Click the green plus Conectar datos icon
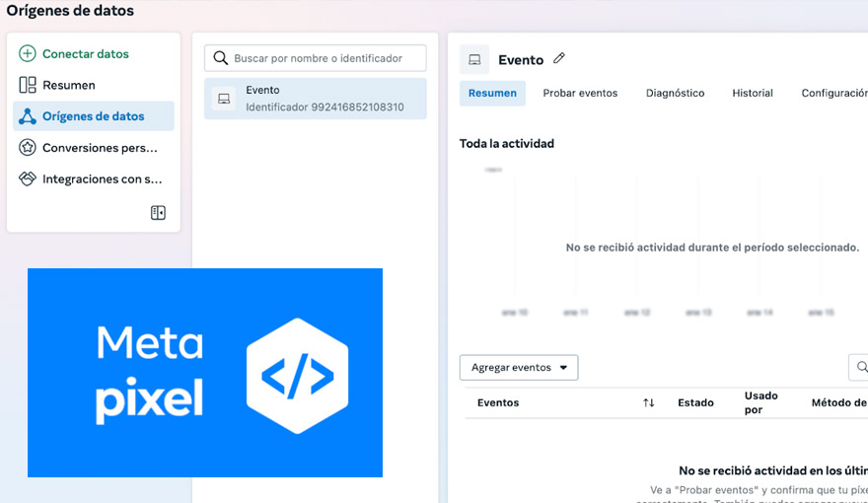The height and width of the screenshot is (503, 868). coord(28,54)
